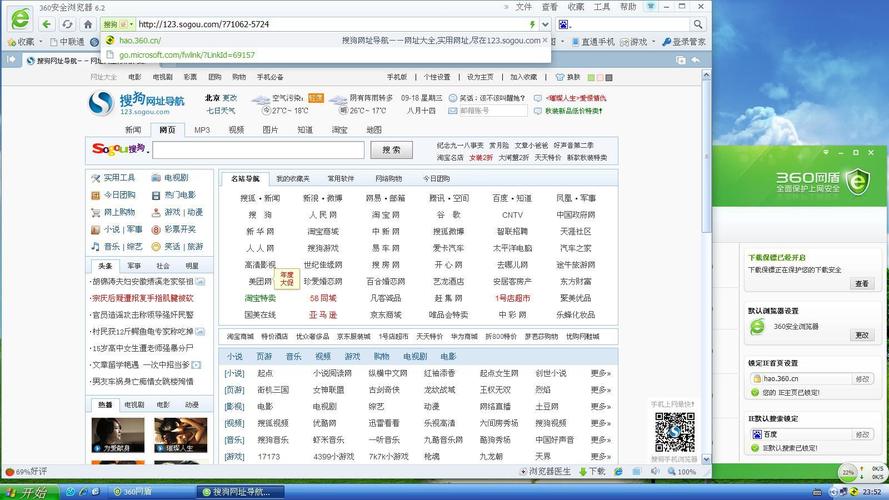Open the 淘宝网 link in site directory

point(385,215)
